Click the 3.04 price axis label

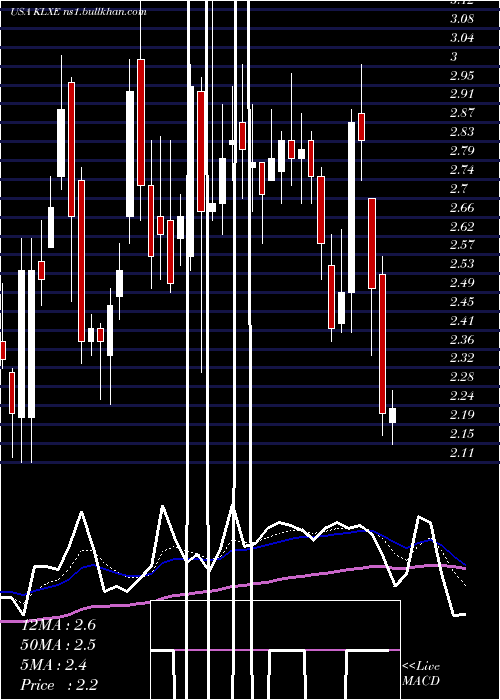[x=462, y=38]
